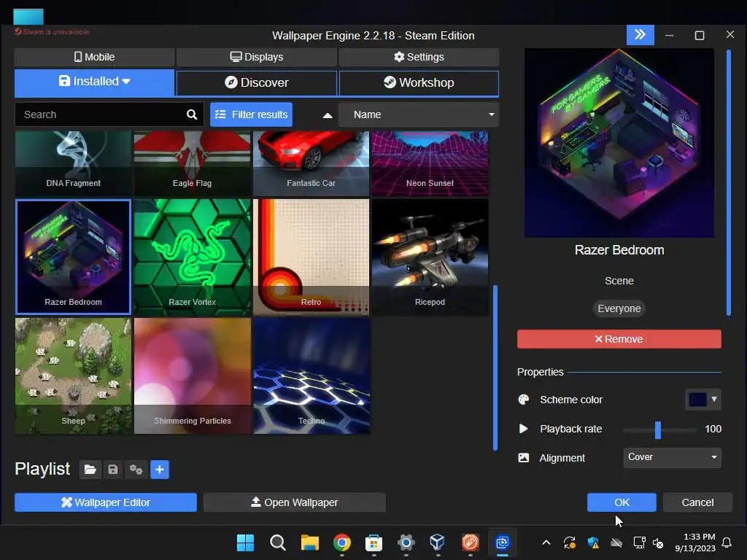
Task: Go to the Discover tab
Action: (257, 83)
